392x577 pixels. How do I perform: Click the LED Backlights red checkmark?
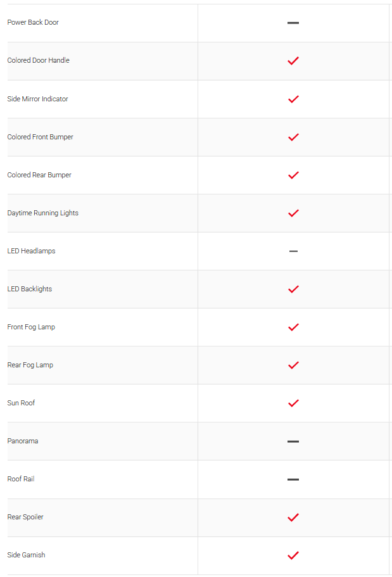(x=293, y=289)
